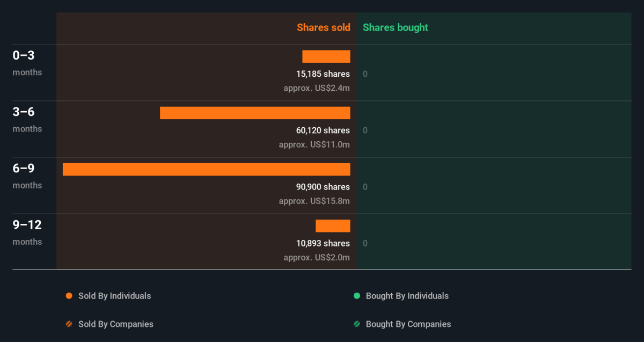Screen dimensions: 644x342
Task: Click the Shares bought column header
Action: coord(396,27)
